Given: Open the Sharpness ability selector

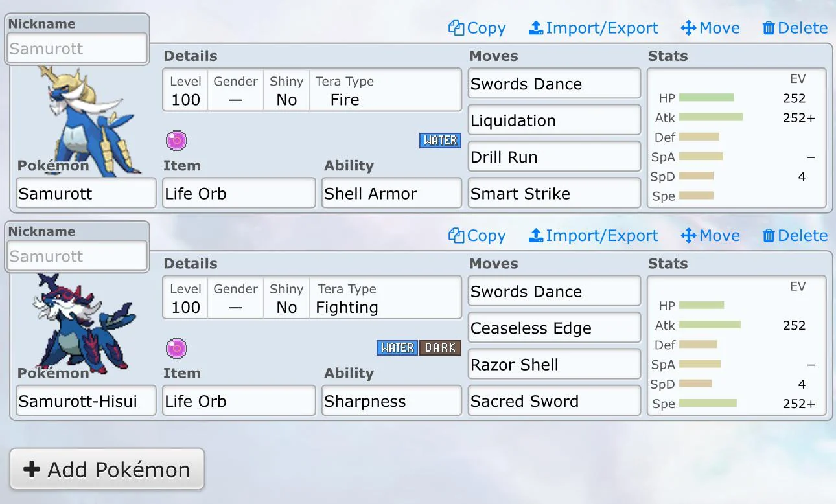Looking at the screenshot, I should [x=391, y=401].
